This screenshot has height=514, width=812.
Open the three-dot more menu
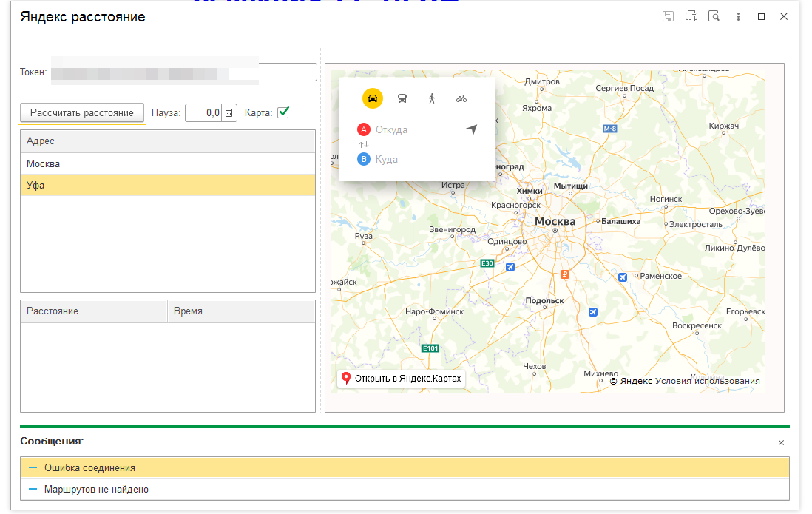[x=738, y=16]
